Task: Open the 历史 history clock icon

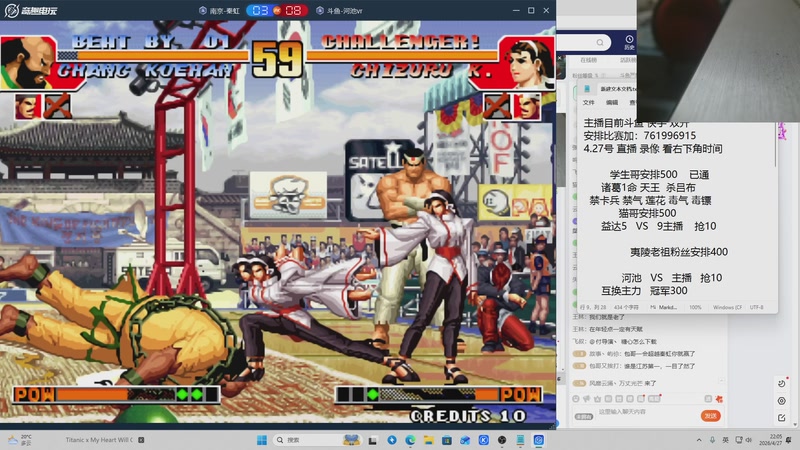Action: tap(630, 42)
